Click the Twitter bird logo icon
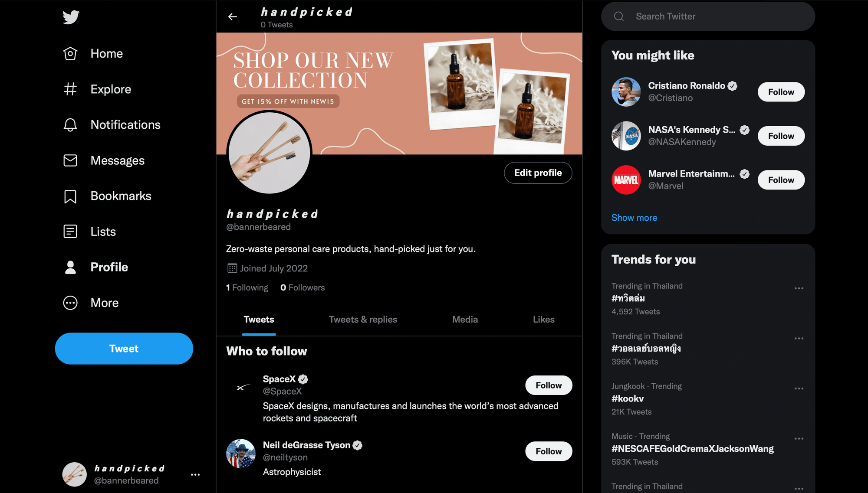 [x=70, y=16]
